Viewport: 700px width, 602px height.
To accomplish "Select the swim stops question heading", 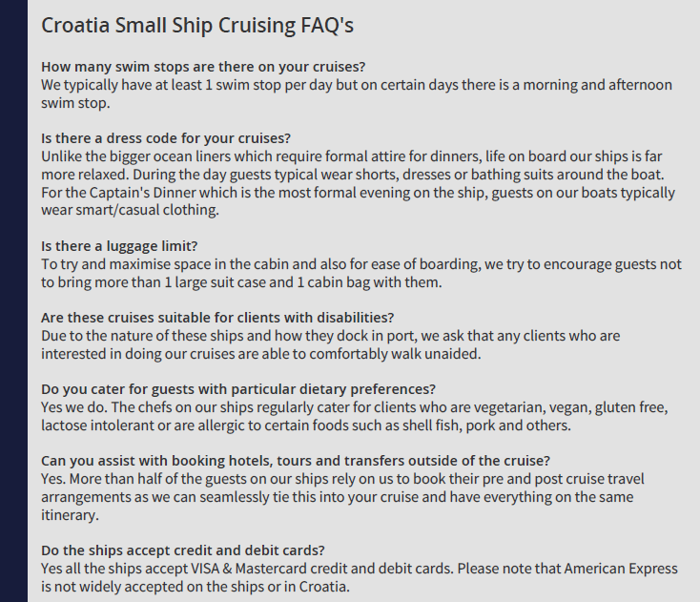I will (203, 67).
